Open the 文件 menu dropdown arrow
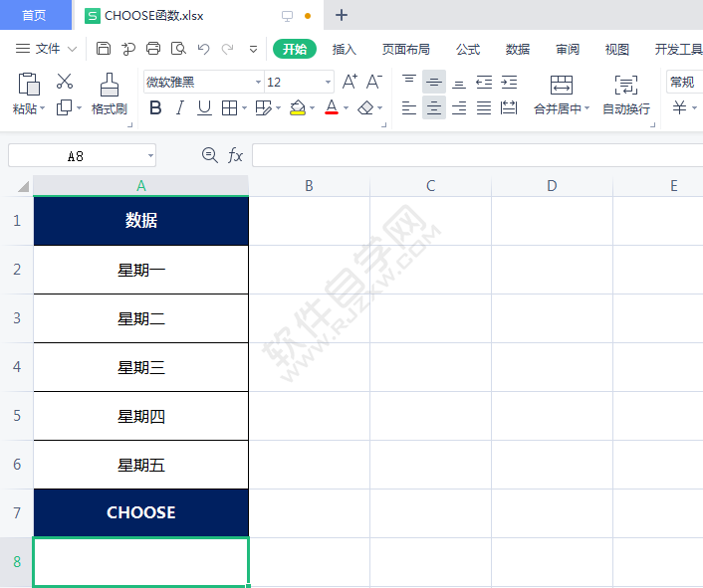The height and width of the screenshot is (588, 703). coord(72,49)
